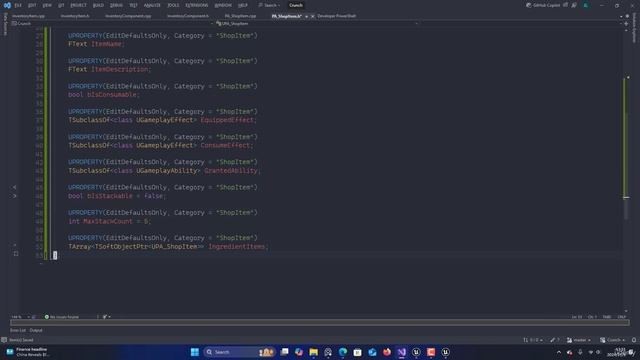Open Firefox from taskbar
This screenshot has width=640, height=360.
pos(387,352)
